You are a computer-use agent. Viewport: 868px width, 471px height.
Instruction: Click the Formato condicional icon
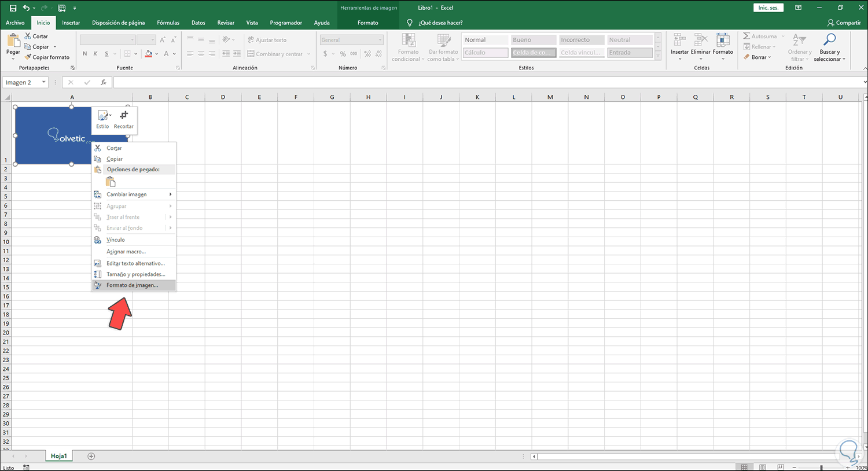(409, 40)
